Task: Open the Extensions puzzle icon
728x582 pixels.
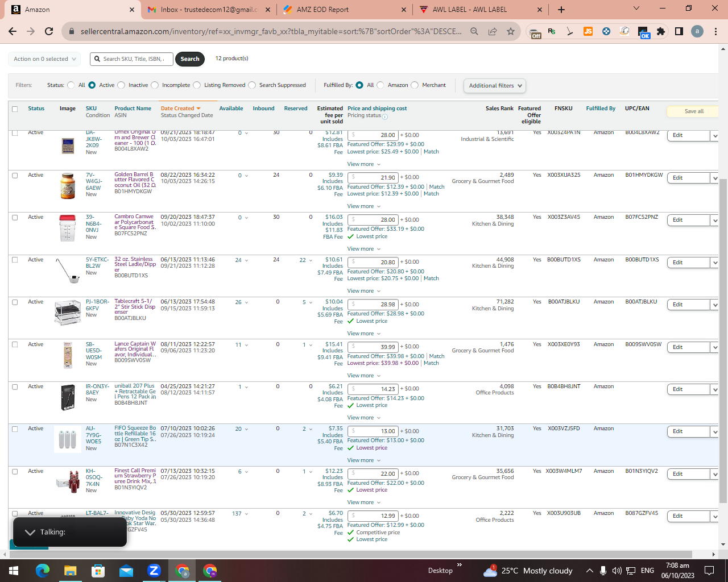Action: [x=661, y=31]
